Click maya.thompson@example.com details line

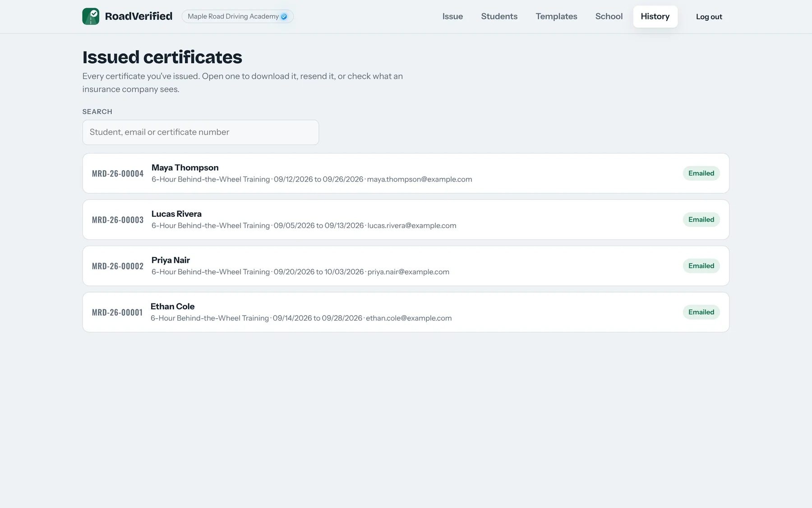[x=312, y=179]
